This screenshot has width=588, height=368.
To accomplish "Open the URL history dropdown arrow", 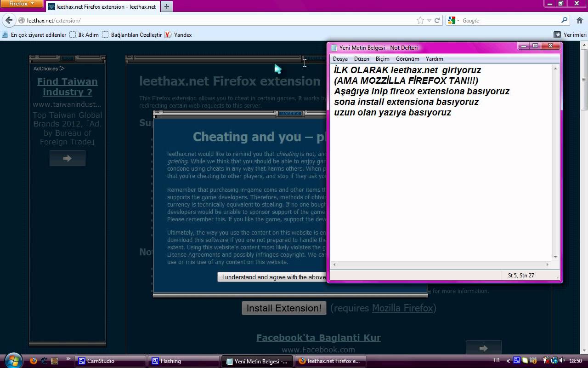I will [x=429, y=20].
